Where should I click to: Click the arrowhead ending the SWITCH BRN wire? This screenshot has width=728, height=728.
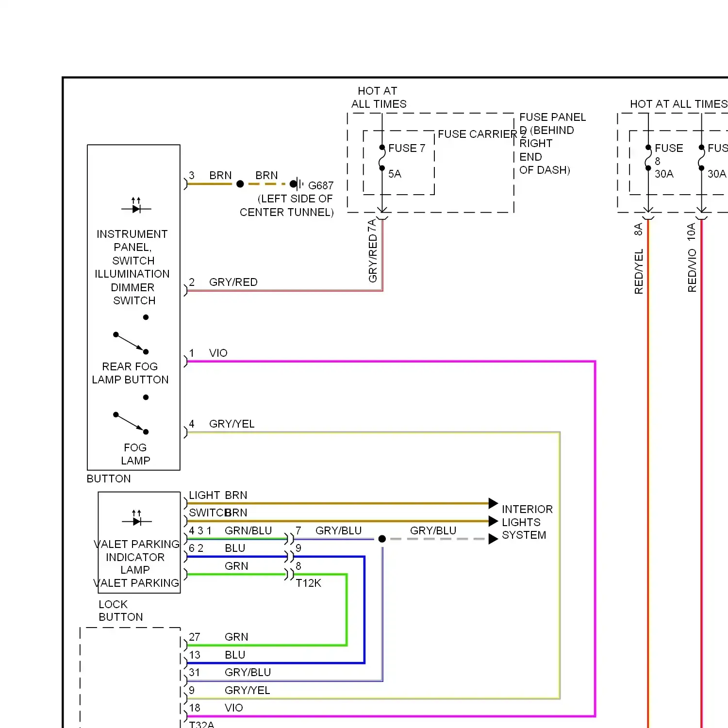[493, 521]
